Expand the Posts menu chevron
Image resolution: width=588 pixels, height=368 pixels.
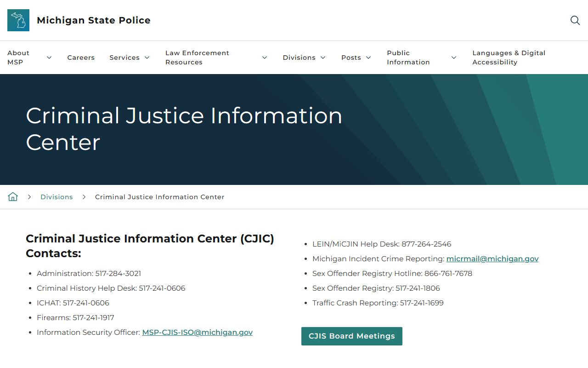pos(368,57)
